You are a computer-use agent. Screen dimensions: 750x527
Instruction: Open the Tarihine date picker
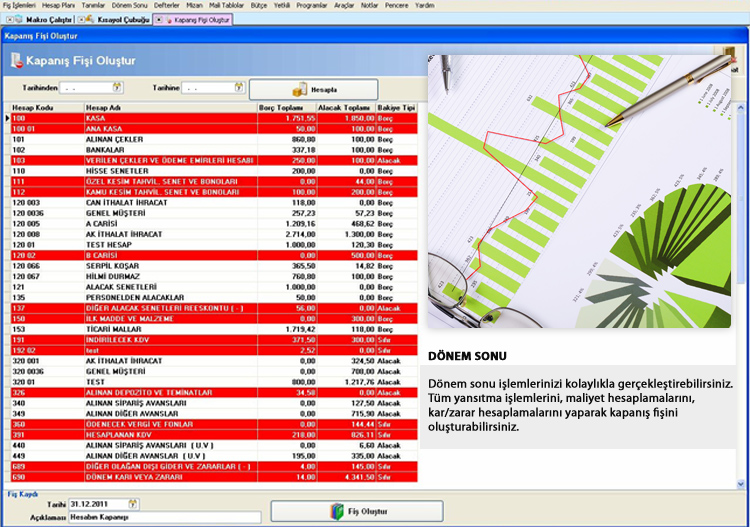tap(237, 88)
